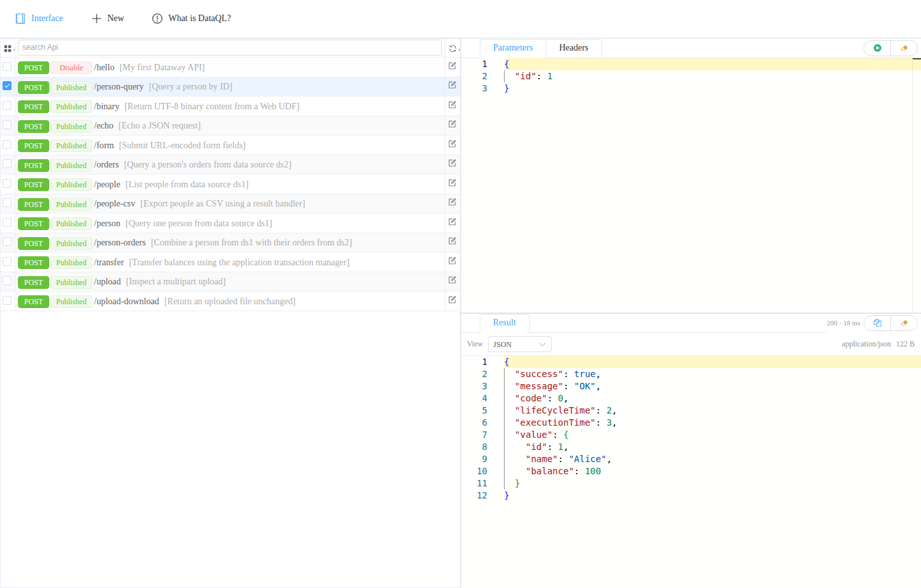Edit the /people API entry
Viewport: 921px width, 588px height.
tap(452, 183)
